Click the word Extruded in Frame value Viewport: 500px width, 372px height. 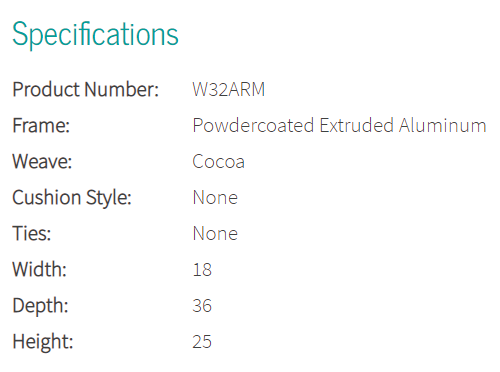(357, 125)
